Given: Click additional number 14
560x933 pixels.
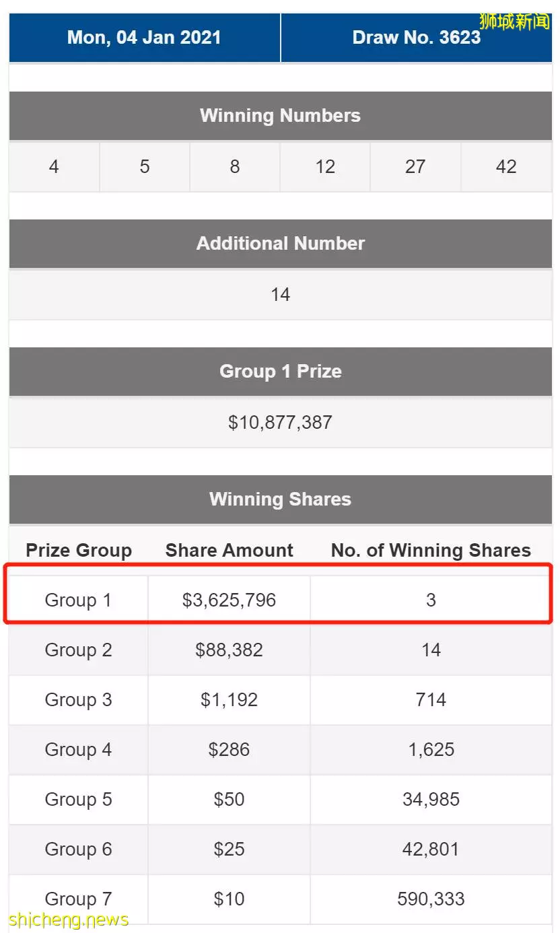Looking at the screenshot, I should (280, 295).
